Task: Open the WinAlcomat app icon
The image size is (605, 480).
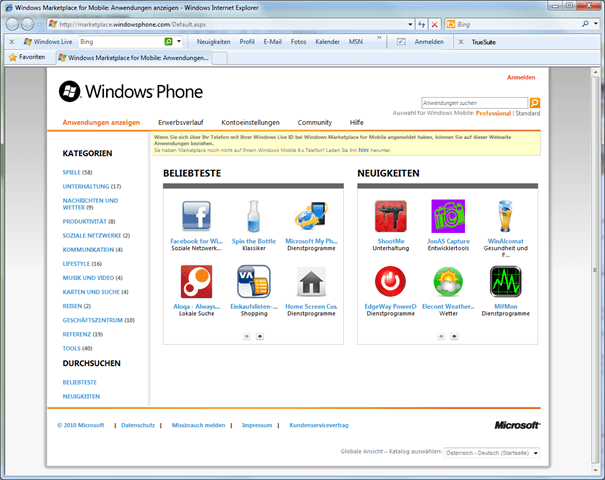Action: 505,216
